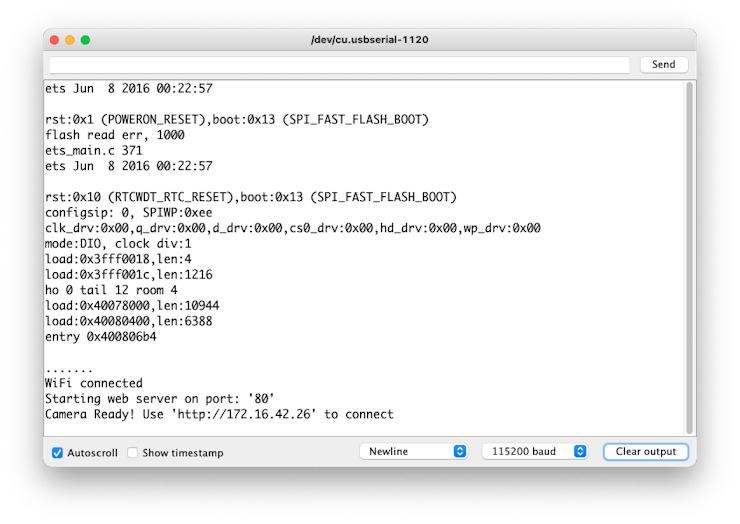Click the 'entry 0x400806b4' line
This screenshot has width=740, height=524.
(101, 337)
